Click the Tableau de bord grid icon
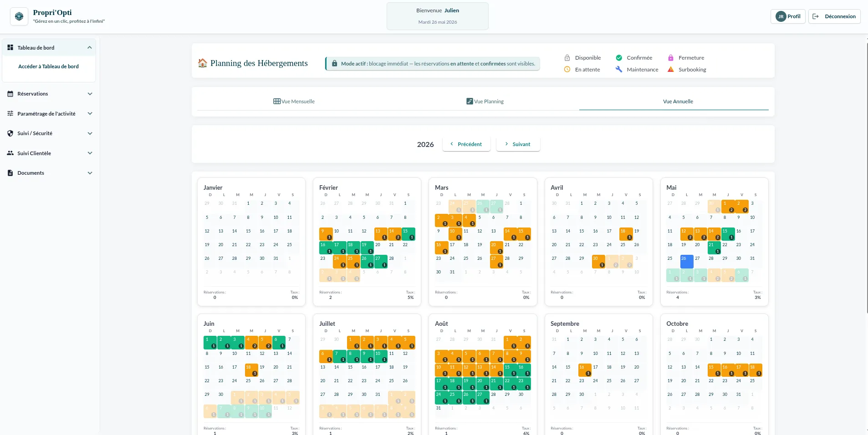This screenshot has height=435, width=868. pos(10,47)
